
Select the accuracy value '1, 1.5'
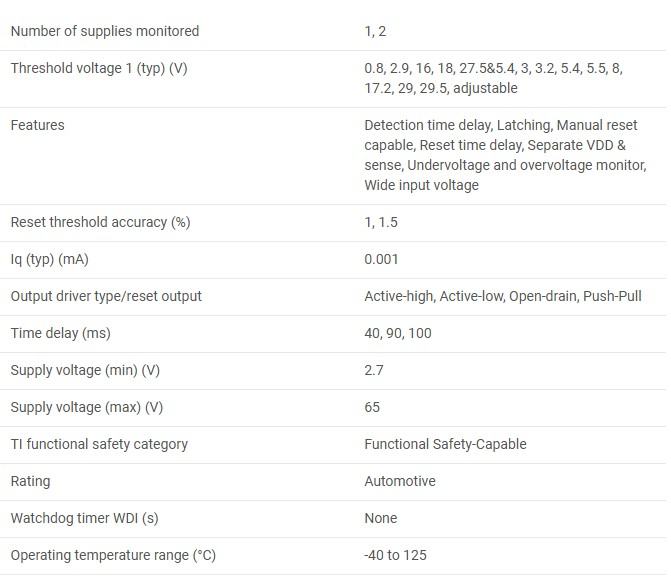[381, 222]
